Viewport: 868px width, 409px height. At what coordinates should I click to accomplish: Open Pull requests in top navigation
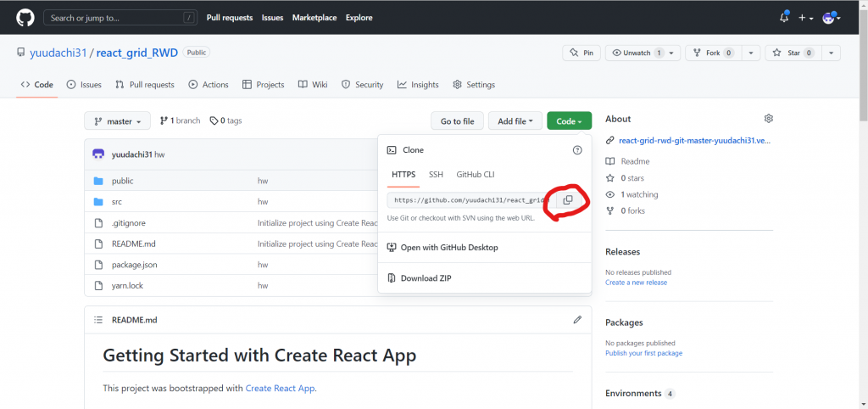229,18
